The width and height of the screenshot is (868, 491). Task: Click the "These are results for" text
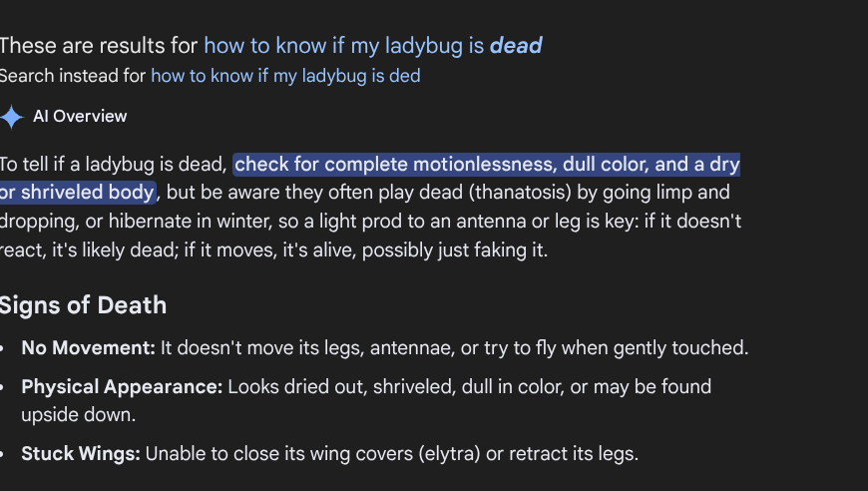(99, 45)
